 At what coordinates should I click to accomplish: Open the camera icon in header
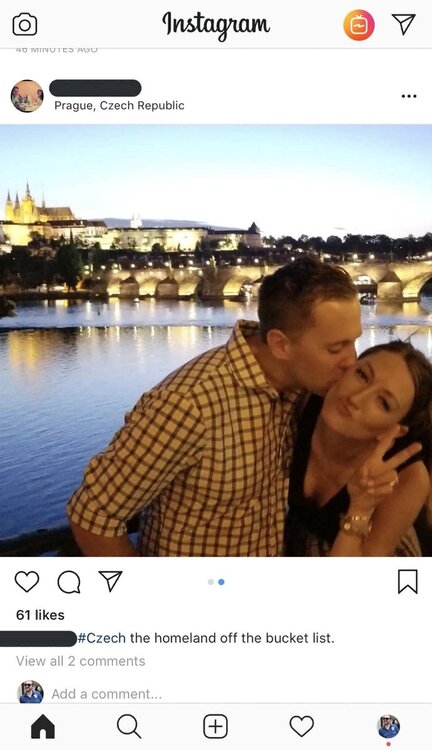[x=25, y=24]
